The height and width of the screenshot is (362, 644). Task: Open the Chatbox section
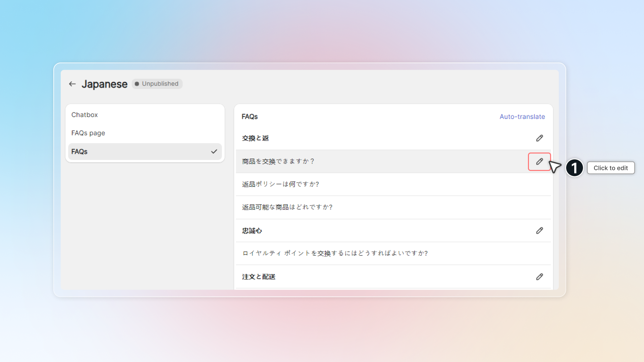pos(85,115)
